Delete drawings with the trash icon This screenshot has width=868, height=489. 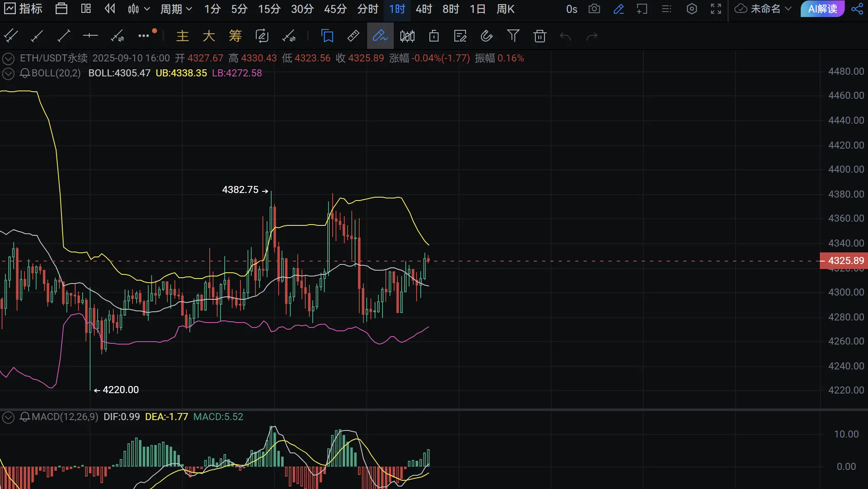(x=539, y=36)
